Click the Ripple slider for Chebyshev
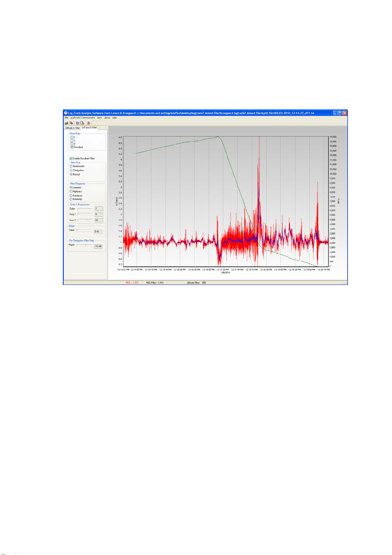Viewport: 392px width, 555px height. click(x=85, y=245)
